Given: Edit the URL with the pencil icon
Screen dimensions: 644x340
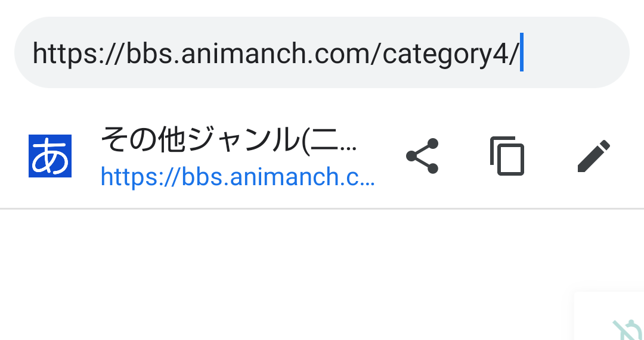Looking at the screenshot, I should click(x=593, y=156).
